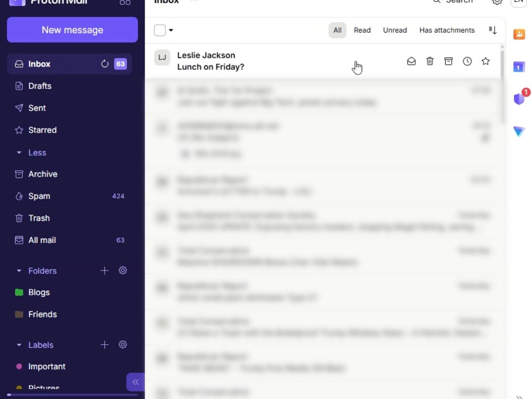Move Leslie Jackson email to trash
Screen dimensions: 532x399
[x=430, y=61]
